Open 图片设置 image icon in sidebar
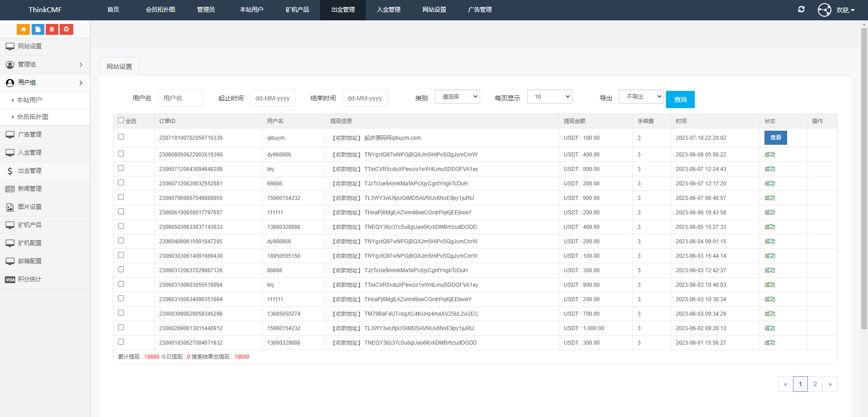This screenshot has width=868, height=417. click(x=10, y=207)
